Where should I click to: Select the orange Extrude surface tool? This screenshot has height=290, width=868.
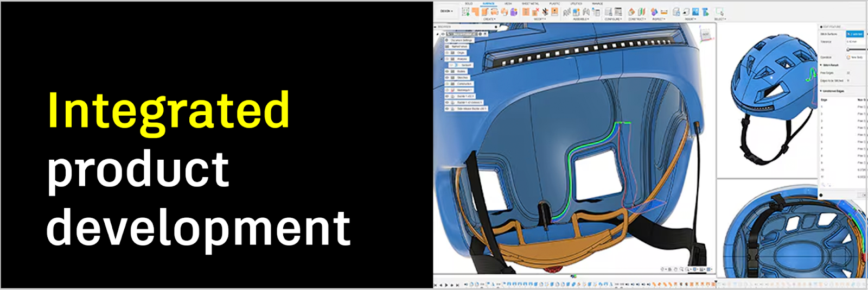484,12
